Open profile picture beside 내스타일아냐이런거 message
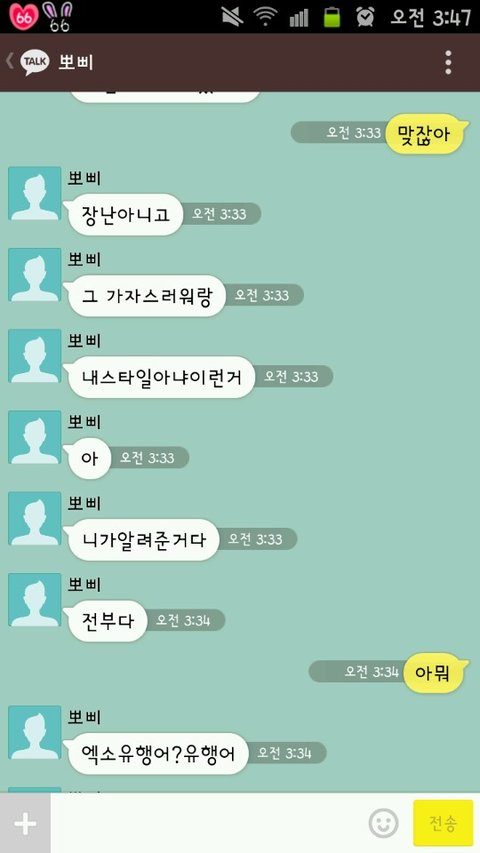The width and height of the screenshot is (480, 853). 34,356
